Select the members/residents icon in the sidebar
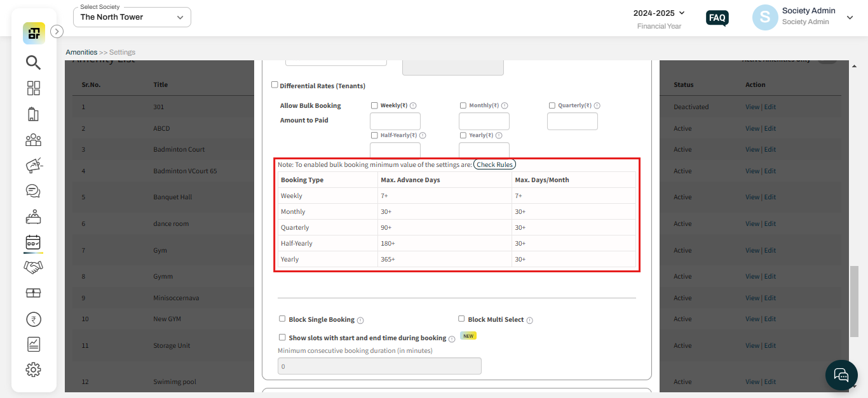Image resolution: width=868 pixels, height=398 pixels. point(33,140)
